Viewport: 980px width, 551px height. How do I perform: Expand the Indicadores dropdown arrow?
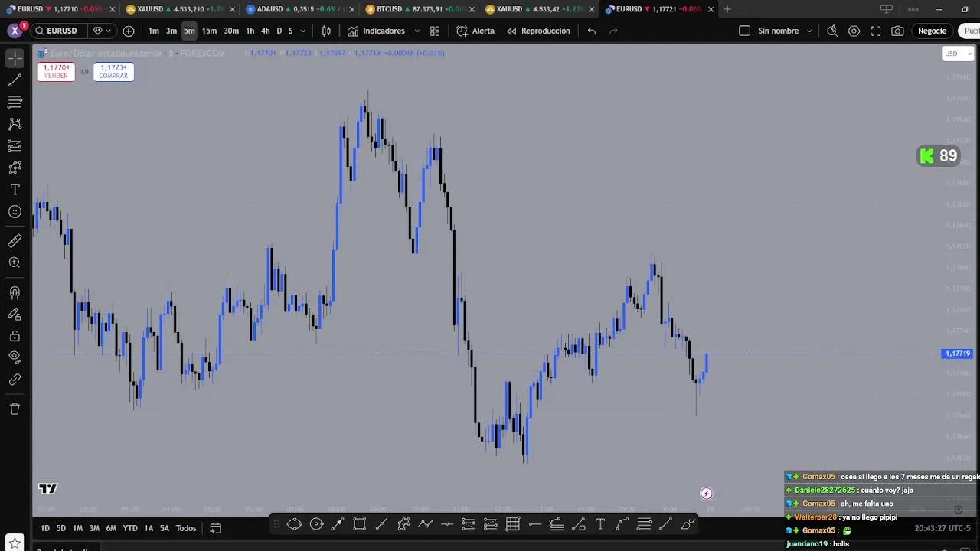tap(416, 31)
